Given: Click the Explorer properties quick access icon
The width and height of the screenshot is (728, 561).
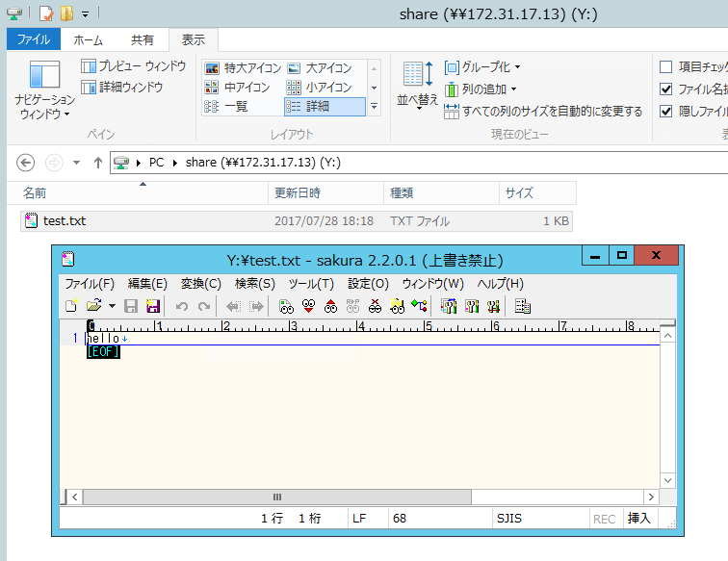Looking at the screenshot, I should click(46, 13).
